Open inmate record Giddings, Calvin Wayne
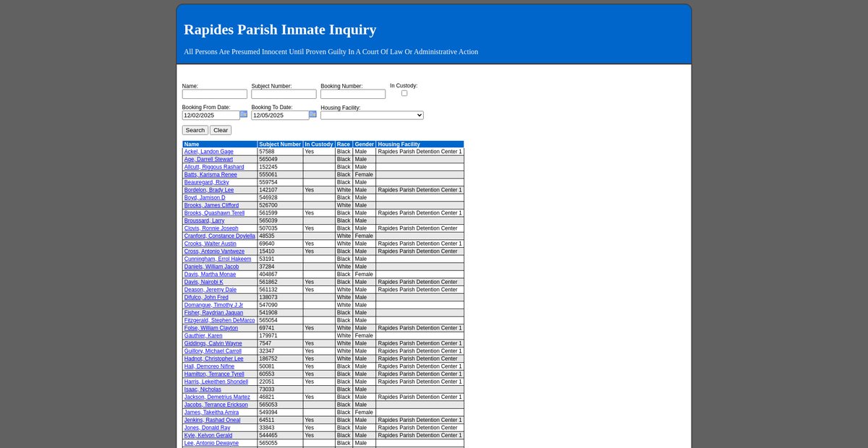The width and height of the screenshot is (868, 448). pyautogui.click(x=213, y=343)
